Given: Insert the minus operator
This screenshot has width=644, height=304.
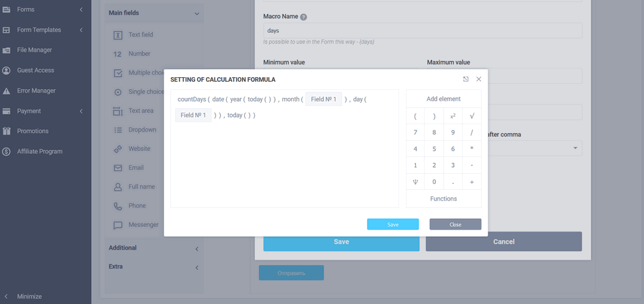Looking at the screenshot, I should click(x=472, y=165).
